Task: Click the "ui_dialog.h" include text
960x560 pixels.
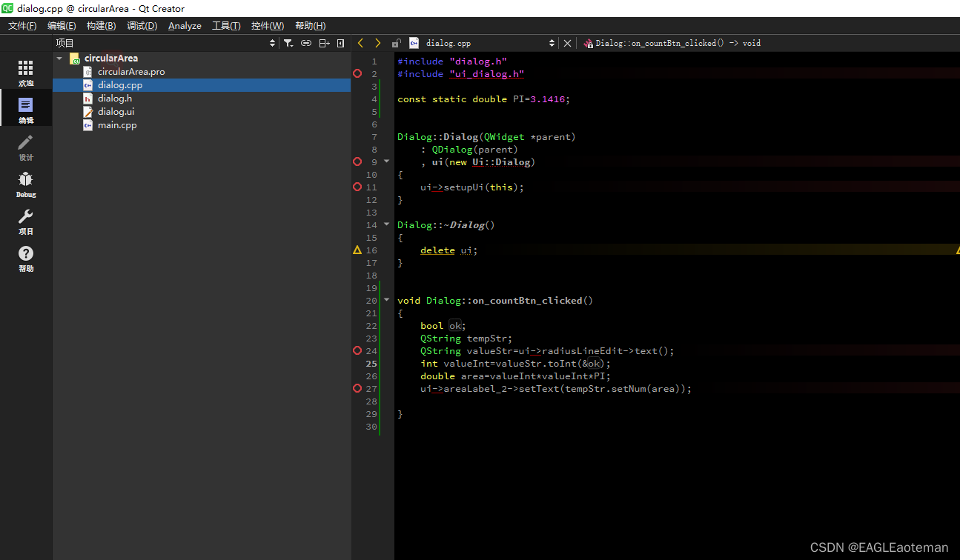Action: click(x=486, y=74)
